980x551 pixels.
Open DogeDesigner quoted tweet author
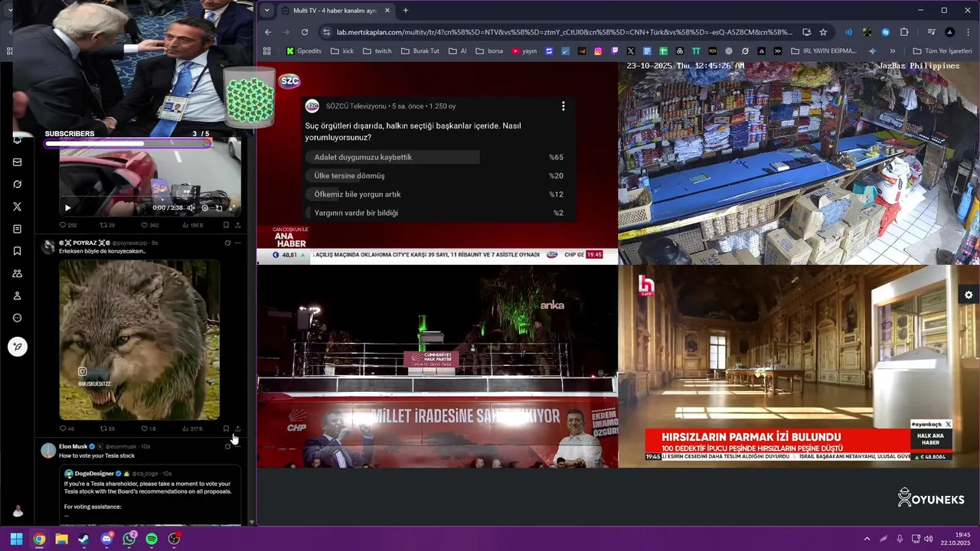94,473
